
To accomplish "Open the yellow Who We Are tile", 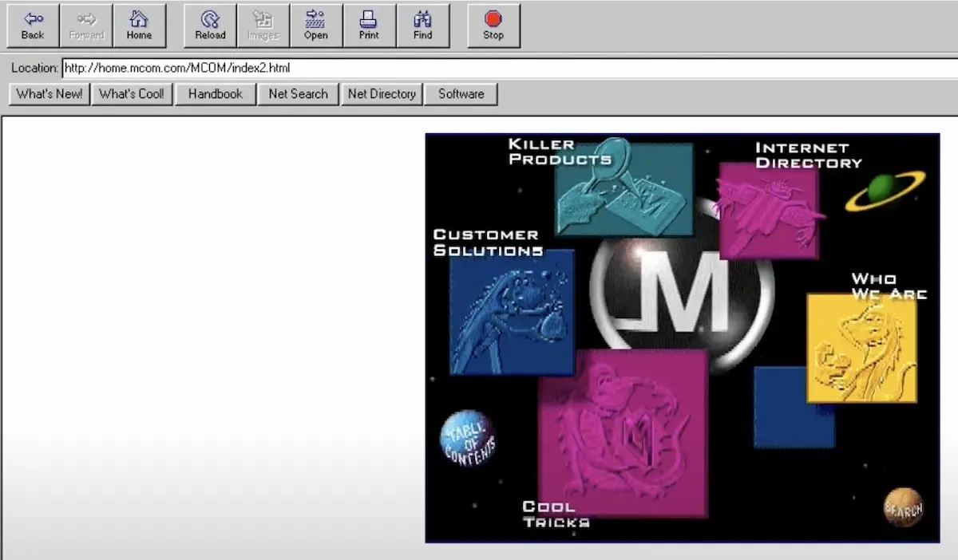I will (x=861, y=348).
